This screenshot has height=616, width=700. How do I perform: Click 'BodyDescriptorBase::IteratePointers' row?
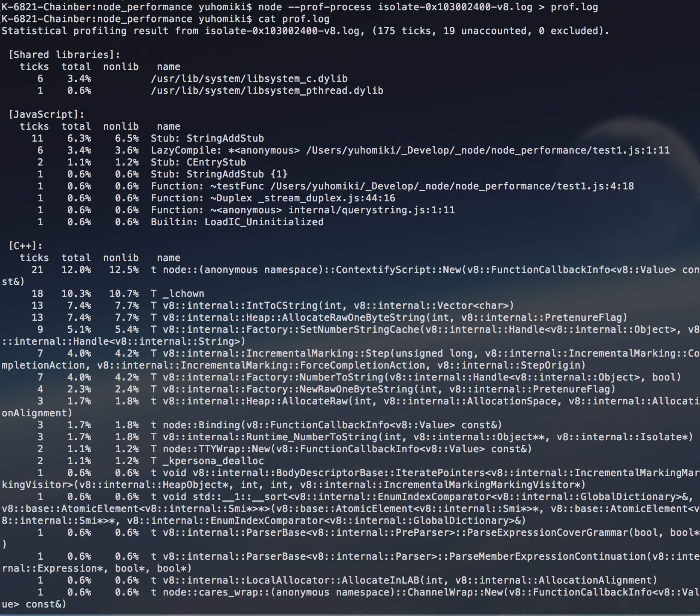click(x=350, y=479)
